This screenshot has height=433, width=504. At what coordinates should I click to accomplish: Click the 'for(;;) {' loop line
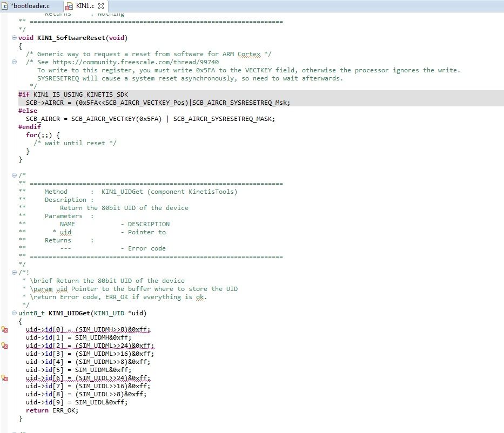[x=43, y=135]
